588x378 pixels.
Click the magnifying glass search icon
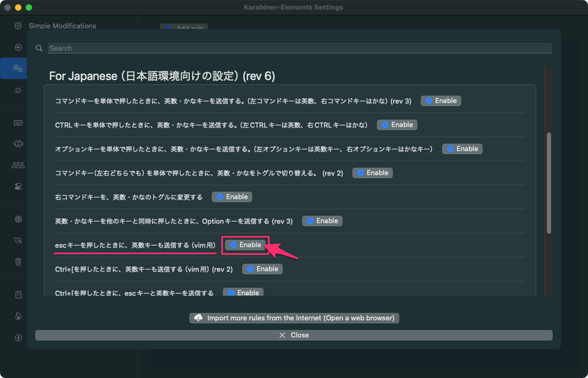click(x=39, y=49)
